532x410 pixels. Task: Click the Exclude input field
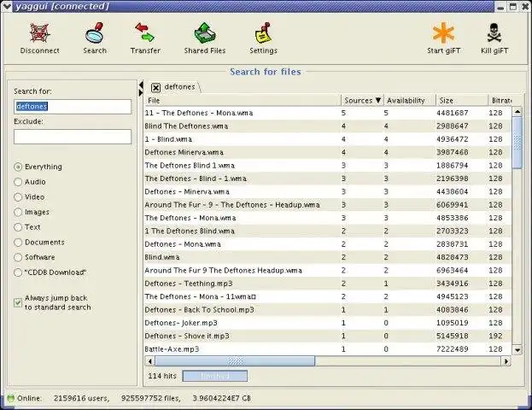click(73, 137)
